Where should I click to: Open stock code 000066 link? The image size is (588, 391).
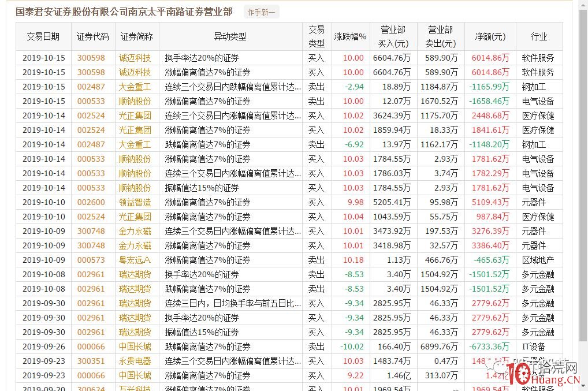coord(91,347)
